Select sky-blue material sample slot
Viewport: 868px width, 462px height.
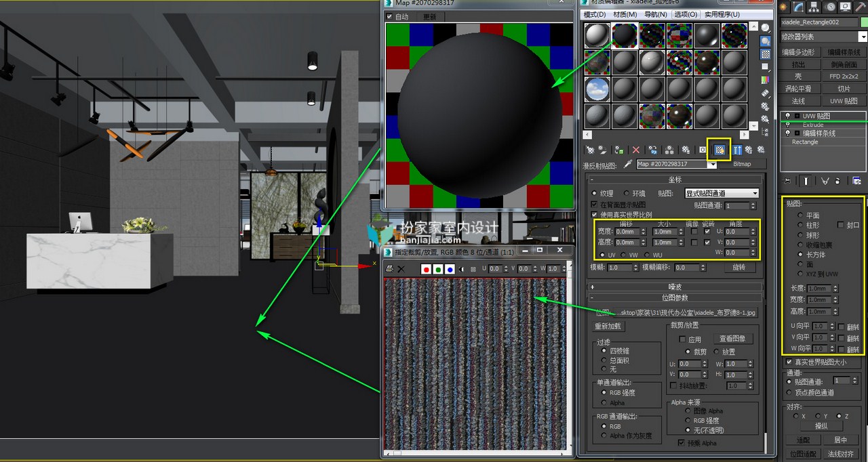point(597,89)
